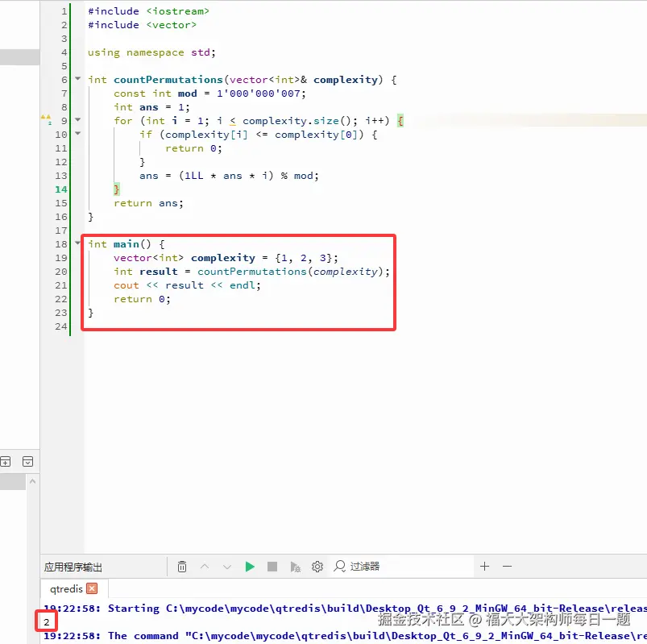
Task: Close the qtredis output tab
Action: tap(92, 588)
